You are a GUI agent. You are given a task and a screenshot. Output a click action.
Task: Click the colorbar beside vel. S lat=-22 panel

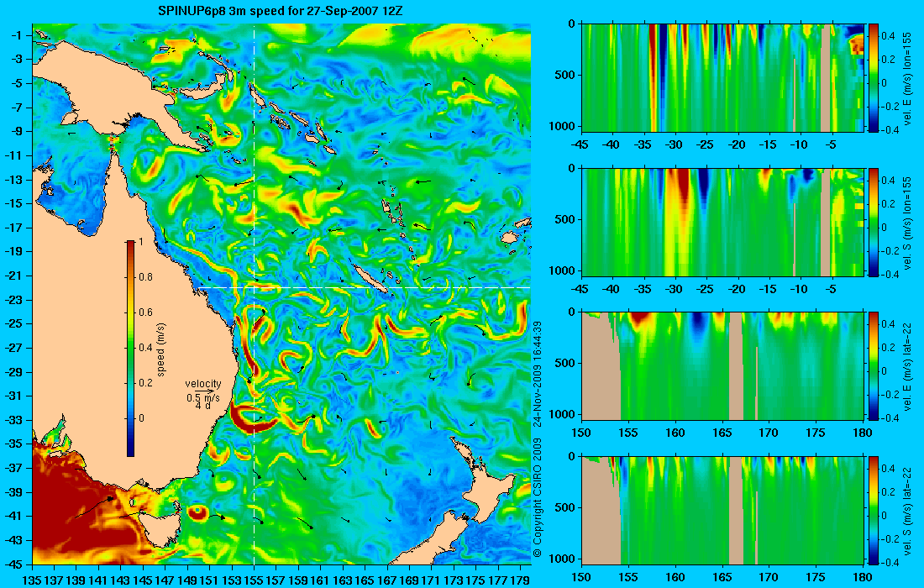[x=873, y=510]
